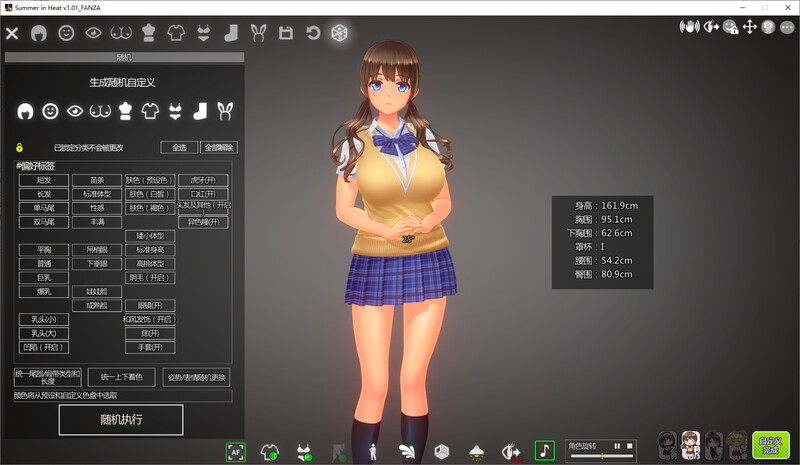This screenshot has height=465, width=800.
Task: Click the 全选 button
Action: point(179,148)
